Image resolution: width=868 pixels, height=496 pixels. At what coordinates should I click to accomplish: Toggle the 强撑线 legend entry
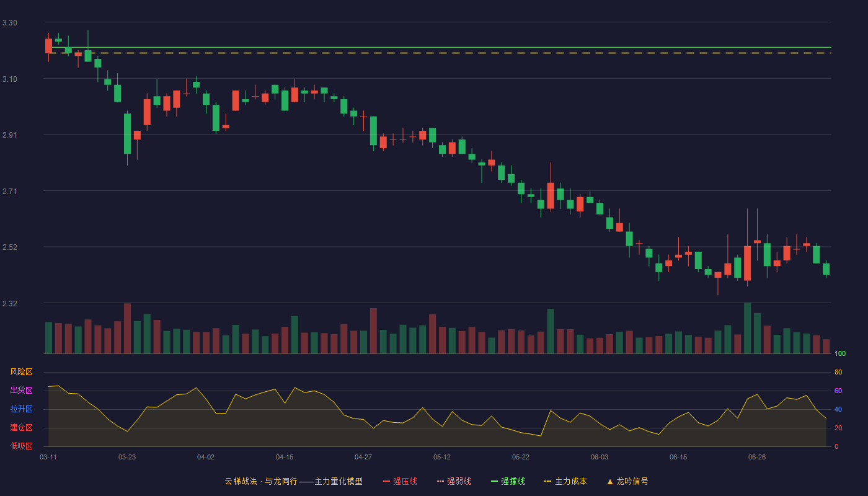click(x=508, y=481)
